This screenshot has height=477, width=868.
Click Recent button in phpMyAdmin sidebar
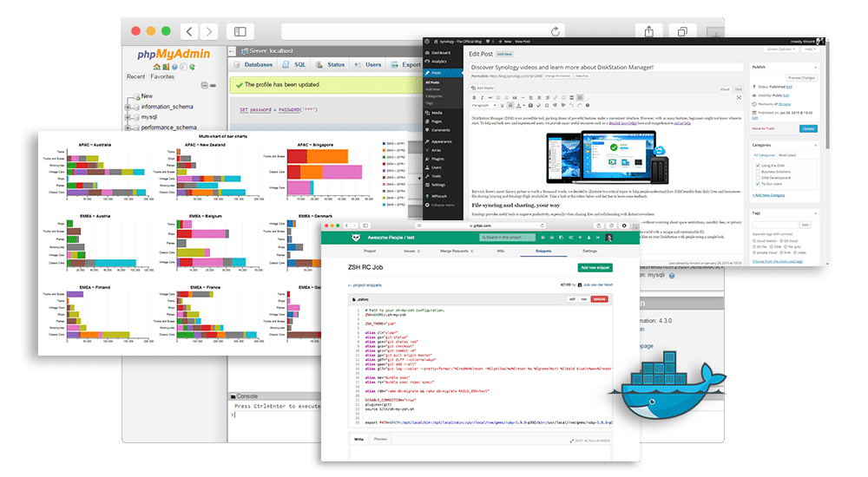135,76
